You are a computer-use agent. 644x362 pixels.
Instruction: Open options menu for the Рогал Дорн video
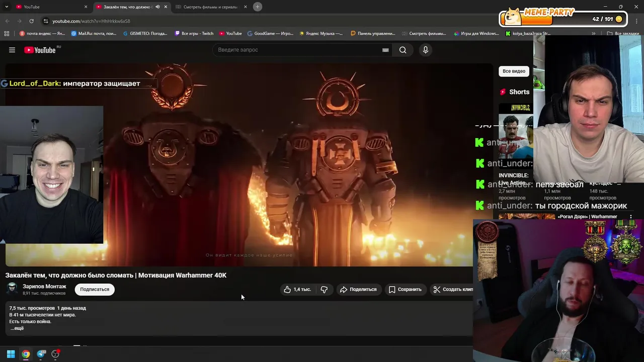tap(630, 217)
